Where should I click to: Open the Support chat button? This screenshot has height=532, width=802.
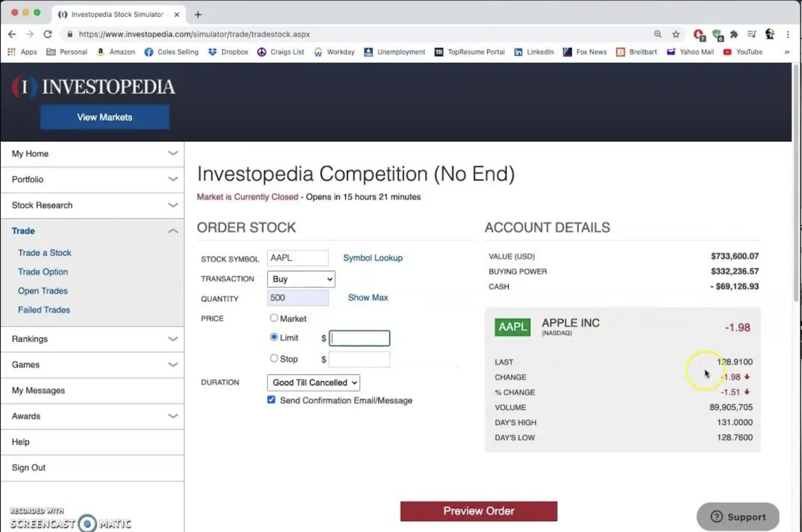coord(738,517)
